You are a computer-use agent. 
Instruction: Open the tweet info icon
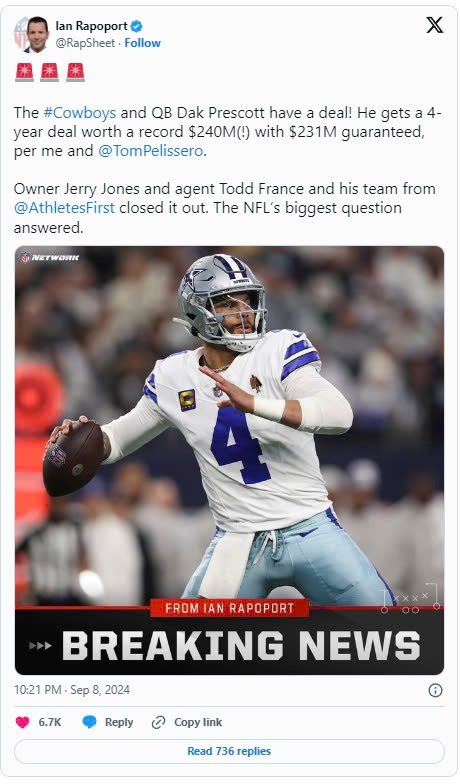click(x=435, y=690)
